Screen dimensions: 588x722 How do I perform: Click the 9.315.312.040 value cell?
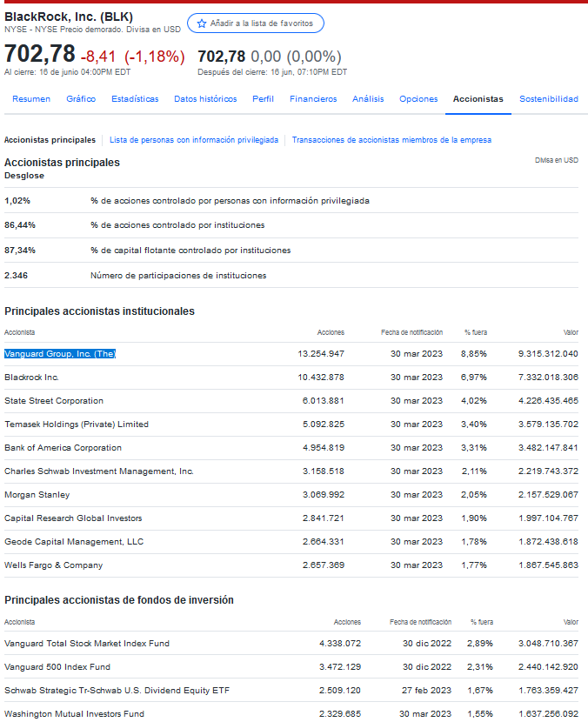point(548,354)
